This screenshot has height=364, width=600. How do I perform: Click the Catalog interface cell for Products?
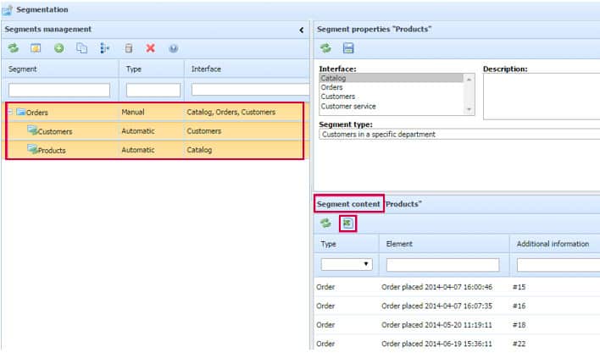click(x=199, y=150)
